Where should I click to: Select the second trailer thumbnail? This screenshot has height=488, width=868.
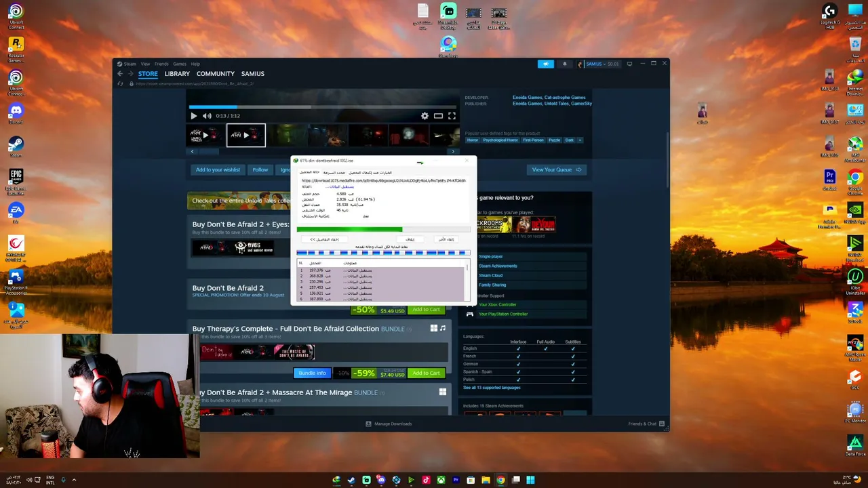coord(246,136)
